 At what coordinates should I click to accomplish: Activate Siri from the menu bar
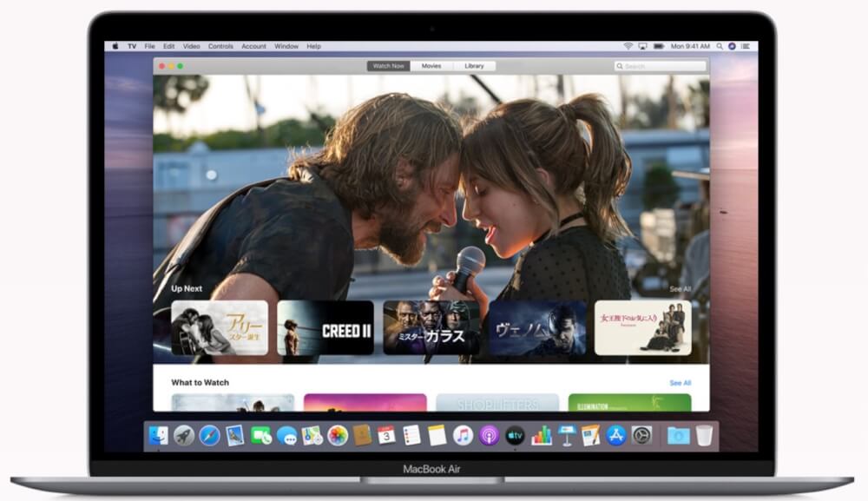(x=732, y=47)
